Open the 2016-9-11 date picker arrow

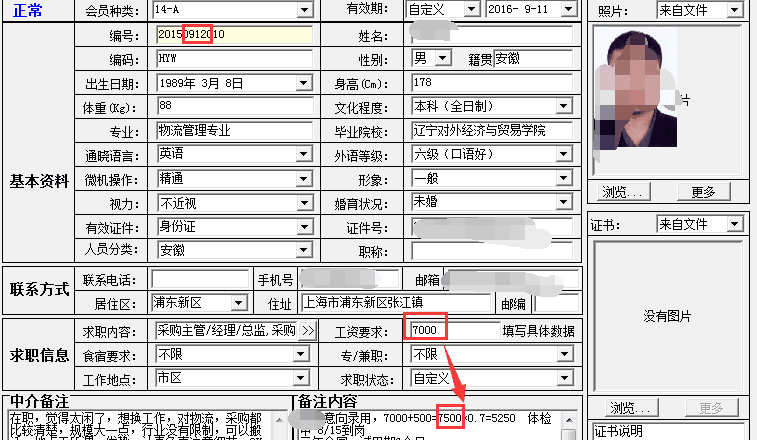(568, 9)
